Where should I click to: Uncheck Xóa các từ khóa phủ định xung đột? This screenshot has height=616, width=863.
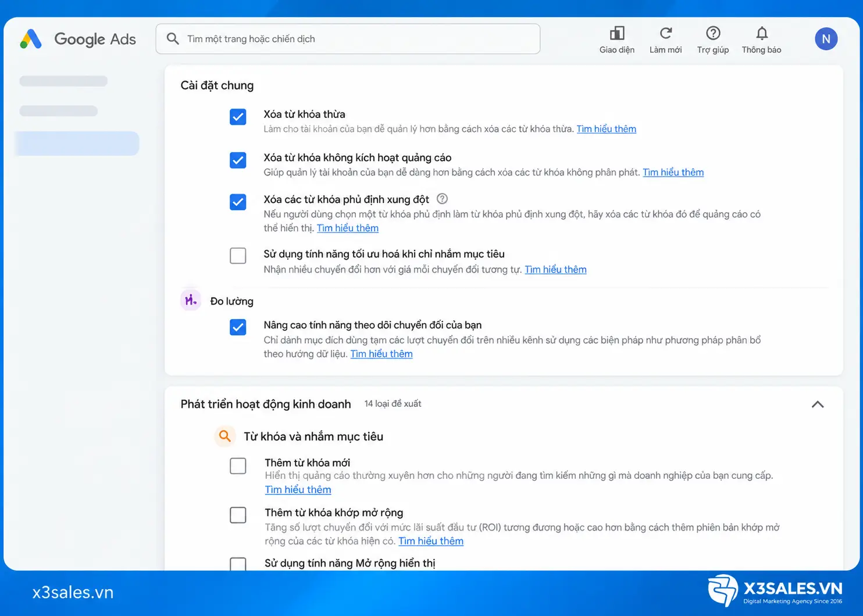[238, 202]
